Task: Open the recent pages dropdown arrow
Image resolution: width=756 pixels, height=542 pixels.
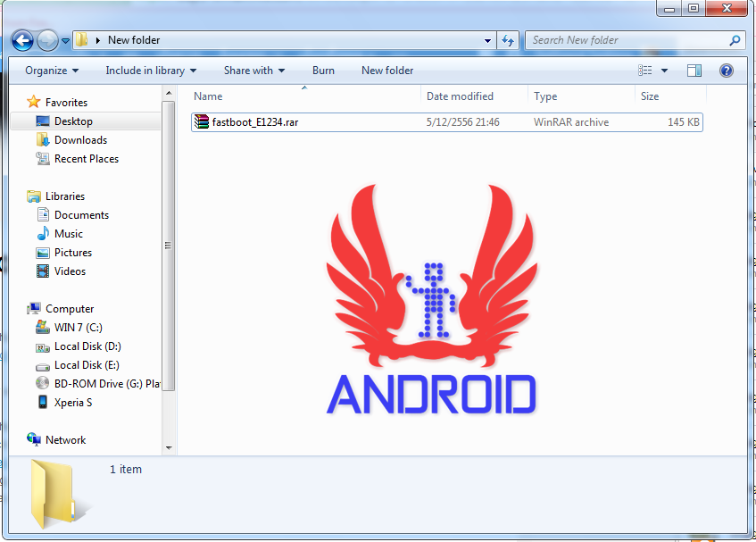Action: pyautogui.click(x=65, y=41)
